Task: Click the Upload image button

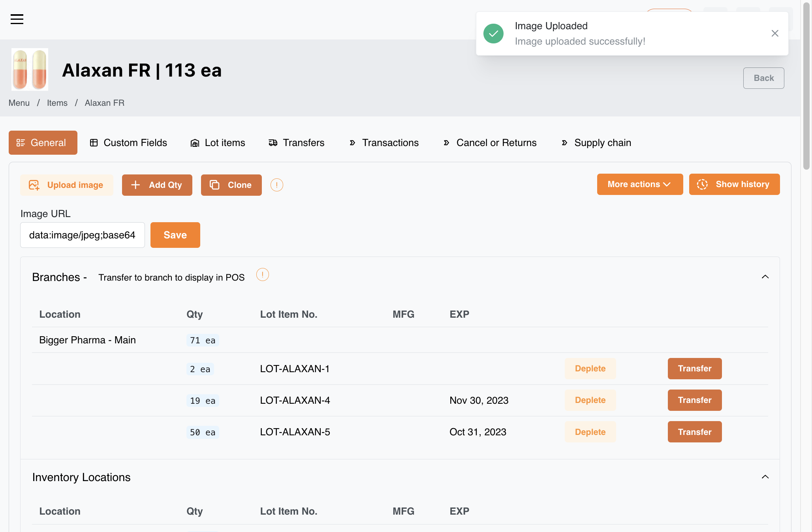Action: point(67,185)
